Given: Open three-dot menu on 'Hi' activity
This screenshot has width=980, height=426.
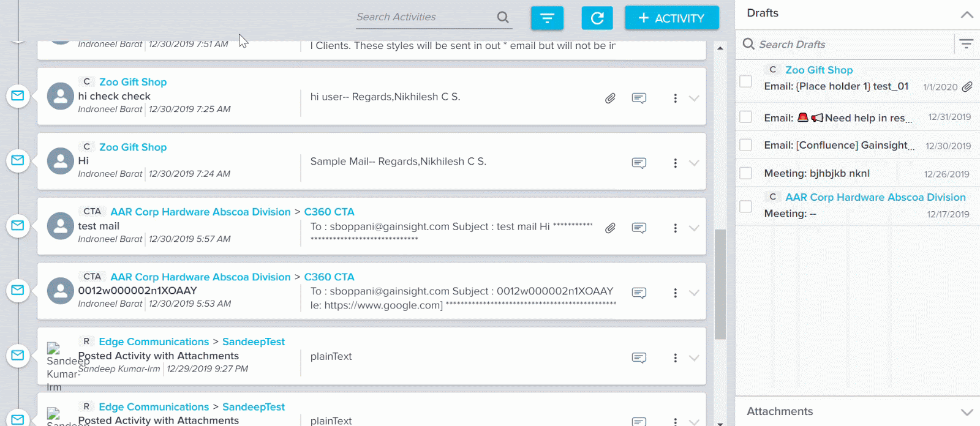Looking at the screenshot, I should [675, 163].
